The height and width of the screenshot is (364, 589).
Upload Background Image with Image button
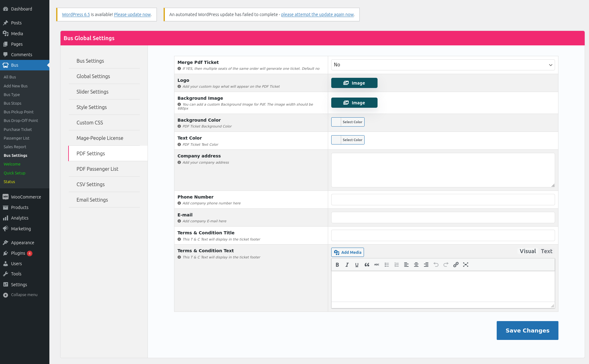354,103
